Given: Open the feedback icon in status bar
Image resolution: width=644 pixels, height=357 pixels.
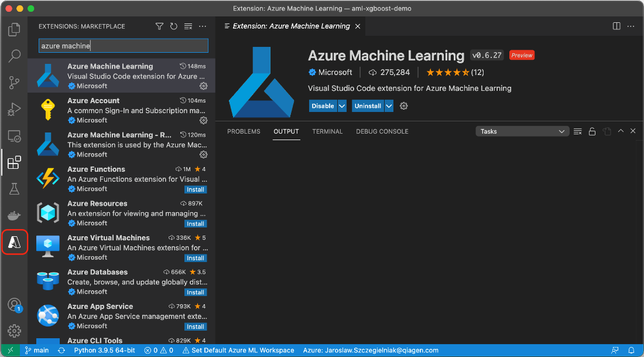Looking at the screenshot, I should click(615, 351).
